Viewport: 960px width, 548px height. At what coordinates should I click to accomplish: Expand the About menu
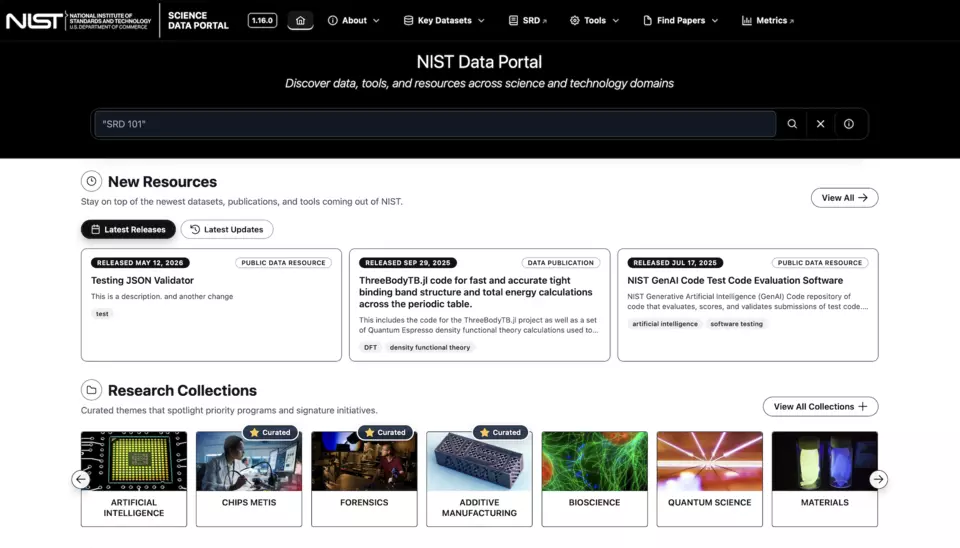point(353,20)
